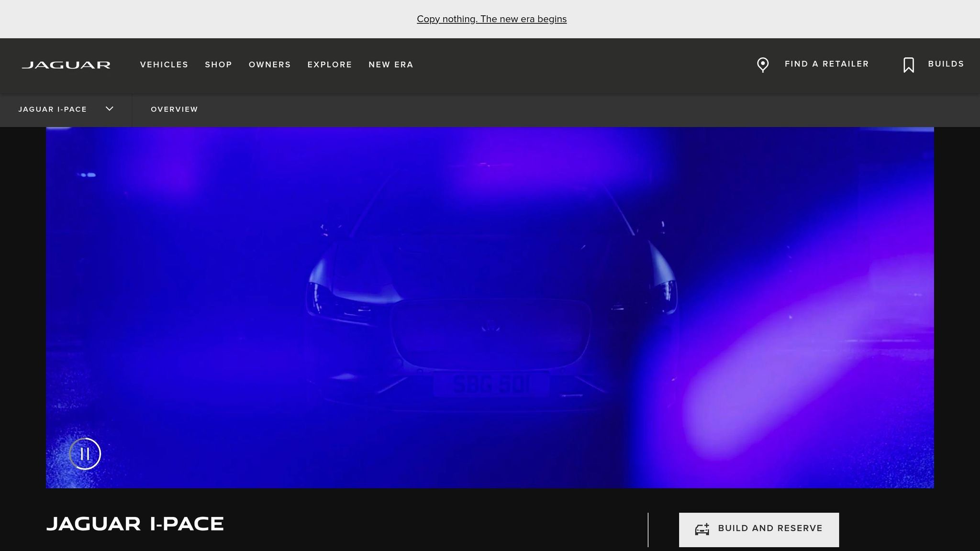Follow the 'Copy nothing. The new era begins' link
The image size is (980, 551).
click(x=491, y=19)
